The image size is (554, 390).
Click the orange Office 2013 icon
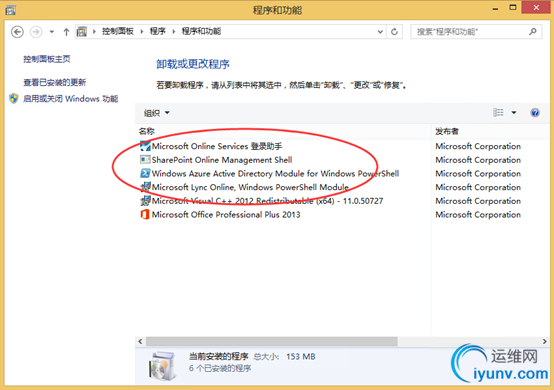point(145,214)
